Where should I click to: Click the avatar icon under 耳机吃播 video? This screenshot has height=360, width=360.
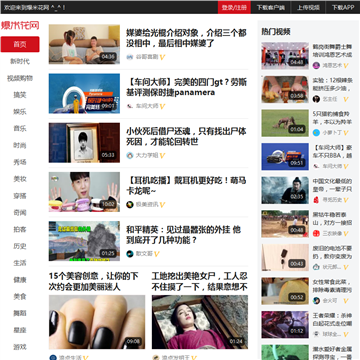(130, 205)
